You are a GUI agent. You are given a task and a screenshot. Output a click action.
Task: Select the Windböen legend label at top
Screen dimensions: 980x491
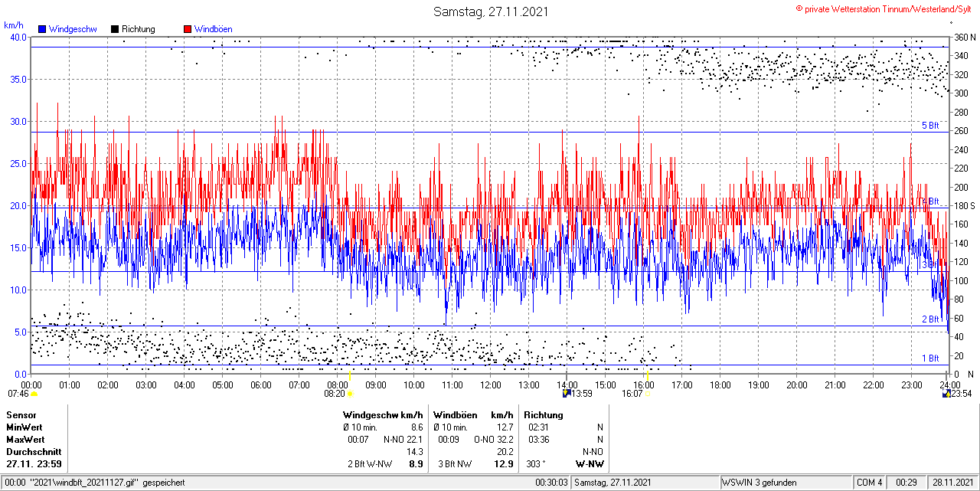tap(214, 29)
